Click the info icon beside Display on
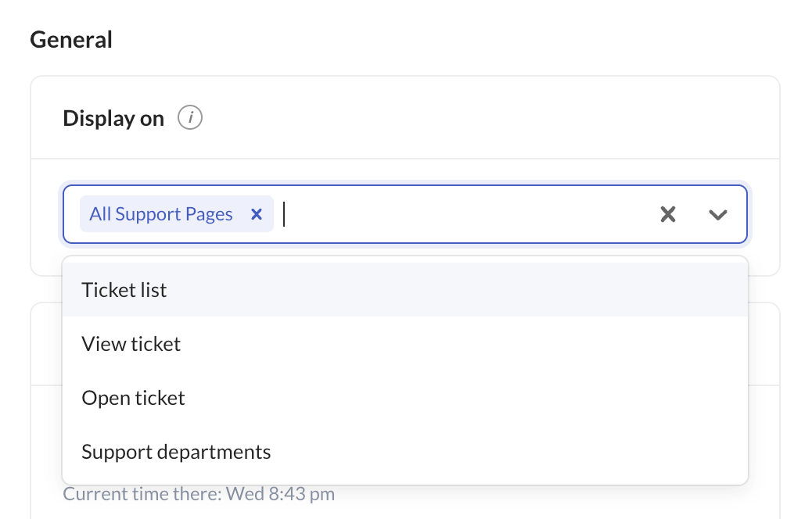The width and height of the screenshot is (812, 519). click(x=190, y=117)
